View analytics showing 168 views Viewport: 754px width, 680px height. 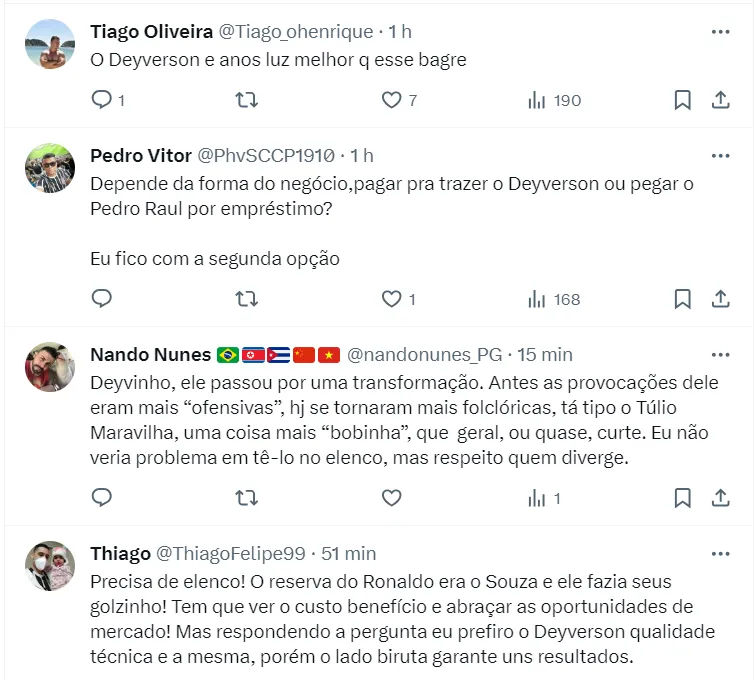click(554, 299)
